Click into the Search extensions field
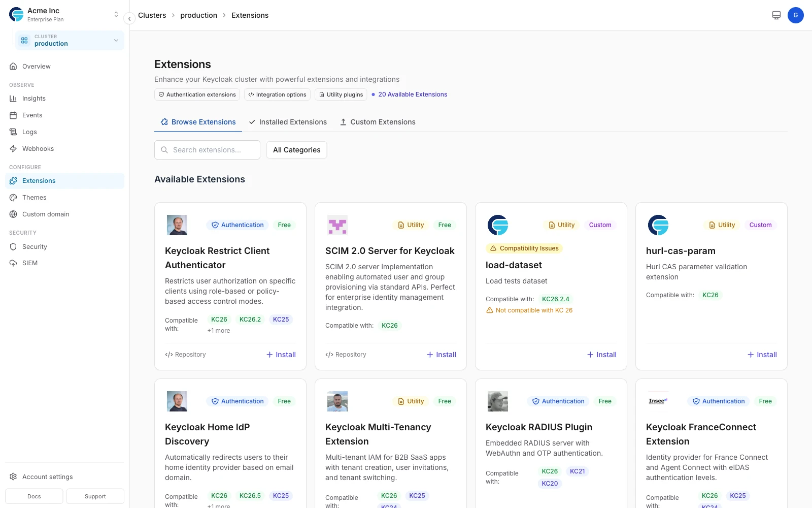Image resolution: width=812 pixels, height=508 pixels. click(207, 150)
